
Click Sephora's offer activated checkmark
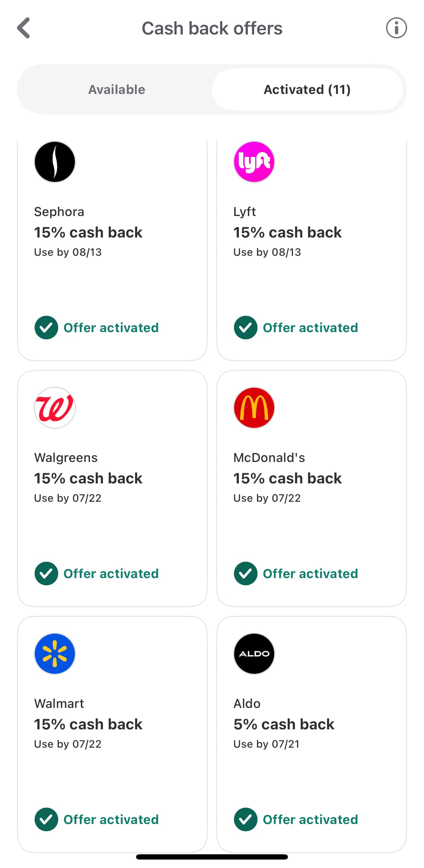click(x=46, y=328)
